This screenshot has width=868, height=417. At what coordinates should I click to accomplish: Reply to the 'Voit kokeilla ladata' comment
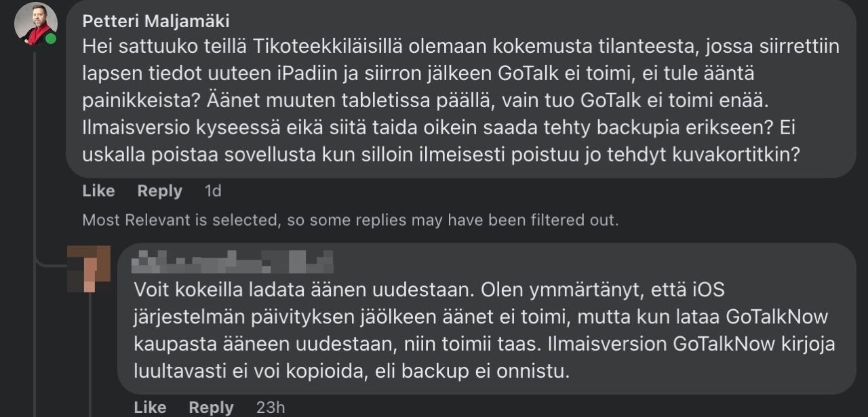[211, 407]
